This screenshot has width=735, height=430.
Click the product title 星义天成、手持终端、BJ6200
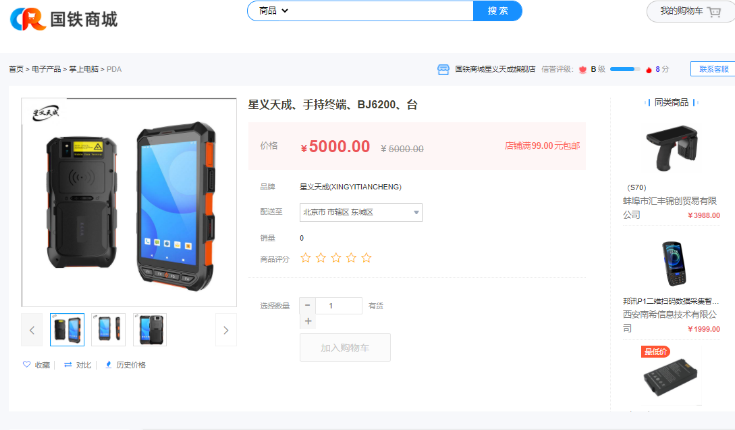pyautogui.click(x=332, y=105)
